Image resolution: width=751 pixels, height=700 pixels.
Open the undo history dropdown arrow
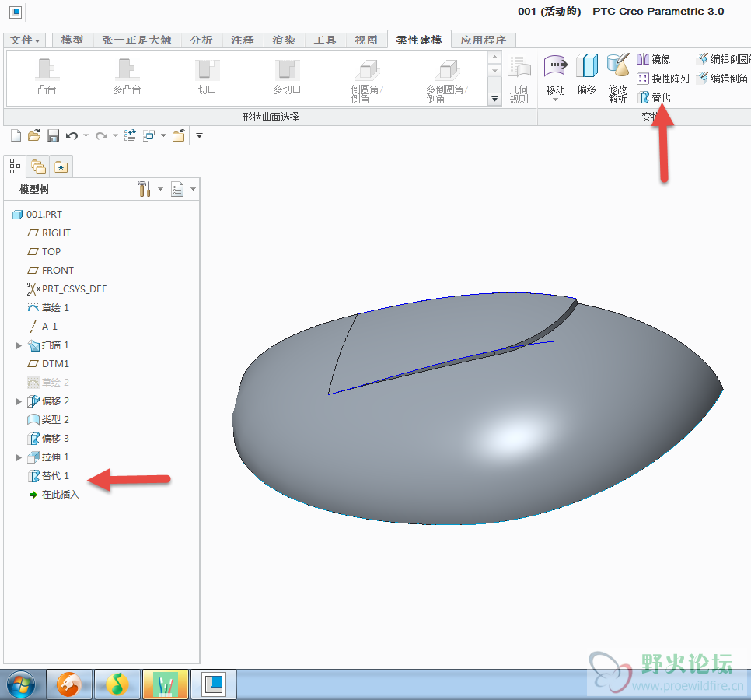86,135
